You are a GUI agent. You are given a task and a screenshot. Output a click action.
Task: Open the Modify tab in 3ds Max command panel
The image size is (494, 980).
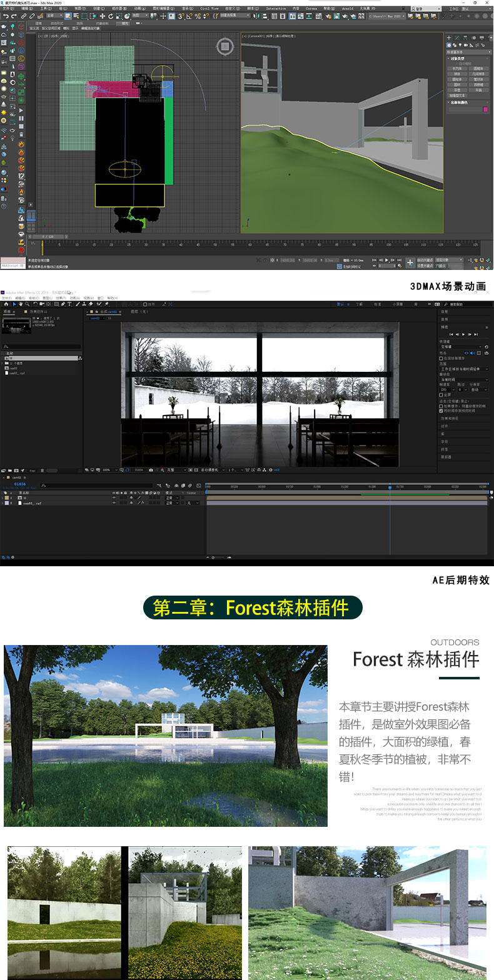click(x=457, y=37)
